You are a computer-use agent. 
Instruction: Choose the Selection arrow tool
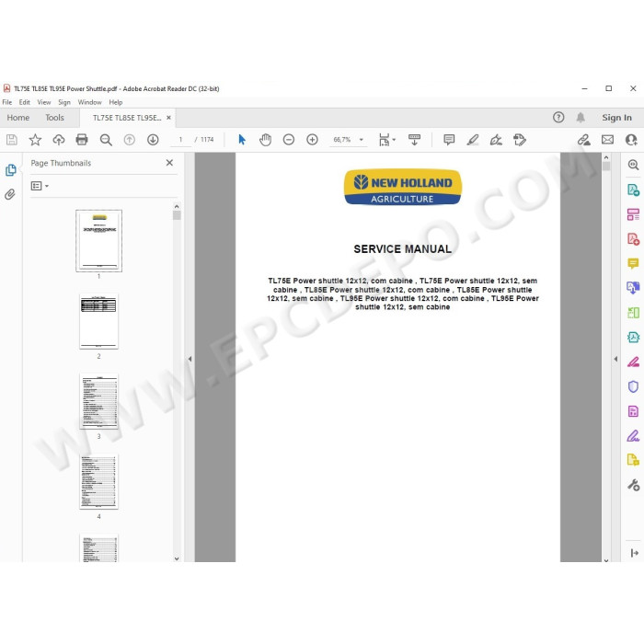pos(242,140)
